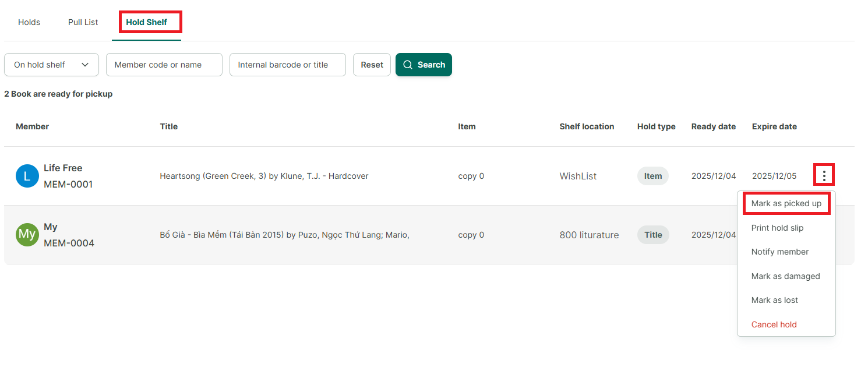Choose Mark as picked up
Screen dimensions: 868x367
tap(786, 203)
